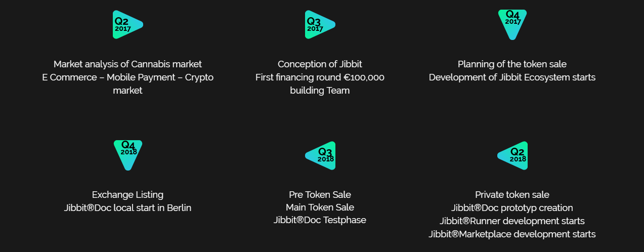Click the Q3 2017 roadmap arrow icon
The width and height of the screenshot is (644, 252).
tap(320, 25)
